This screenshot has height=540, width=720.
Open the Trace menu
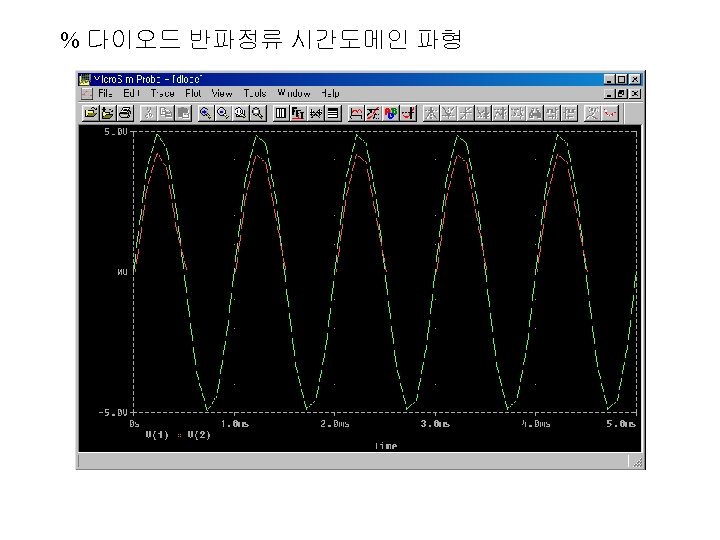click(x=163, y=94)
